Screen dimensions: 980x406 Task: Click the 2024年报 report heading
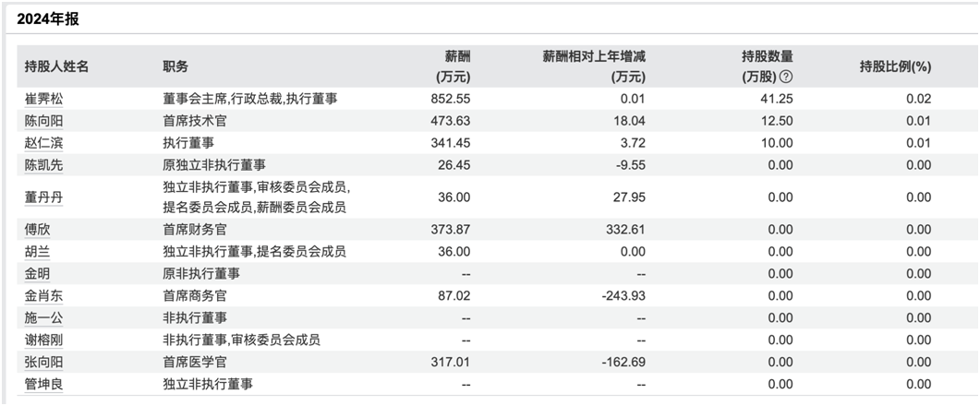(x=53, y=18)
